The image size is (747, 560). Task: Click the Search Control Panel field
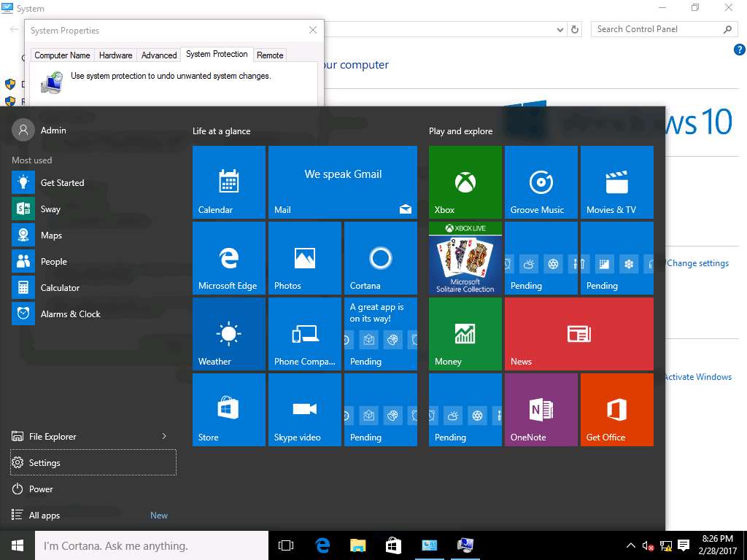pos(664,29)
